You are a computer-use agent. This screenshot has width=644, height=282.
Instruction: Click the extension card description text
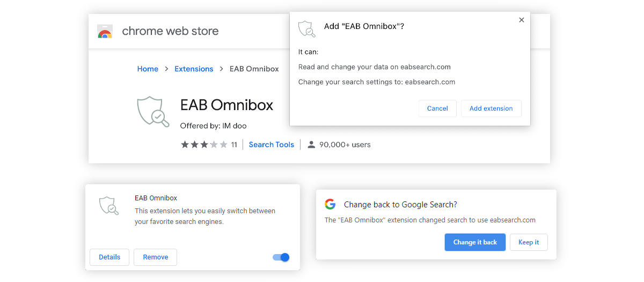[x=205, y=216]
